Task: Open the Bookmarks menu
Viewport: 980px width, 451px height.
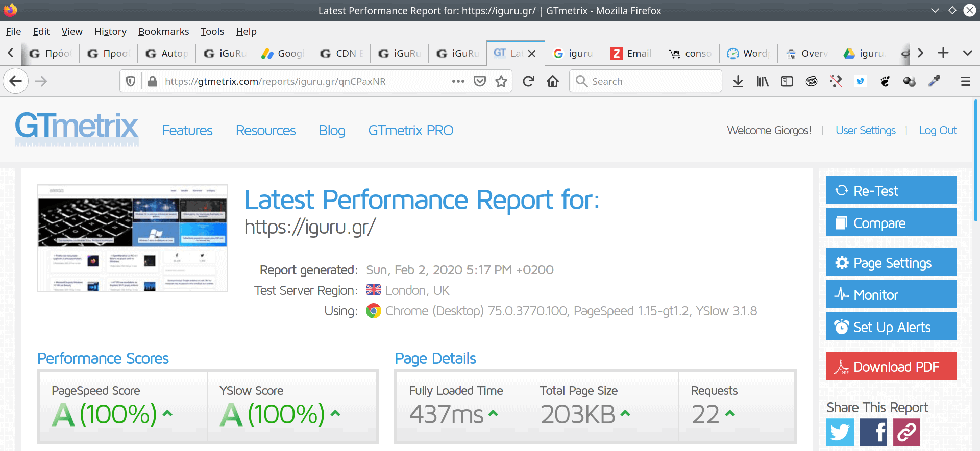Action: click(x=163, y=31)
